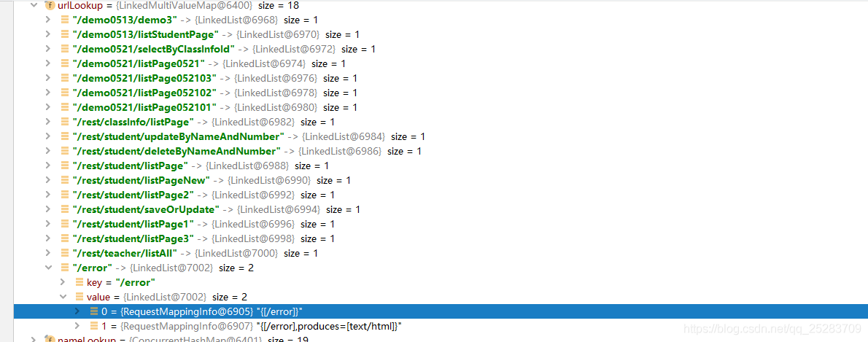Click the entry icon for "/rest/student/saveOrUpdate"

(x=65, y=210)
